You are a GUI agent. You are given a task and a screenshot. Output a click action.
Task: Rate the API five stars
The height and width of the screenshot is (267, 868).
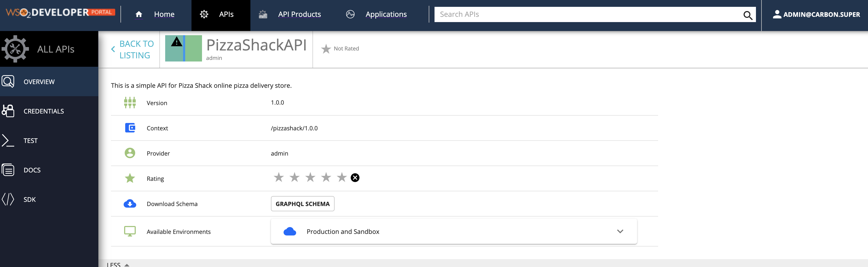[342, 177]
